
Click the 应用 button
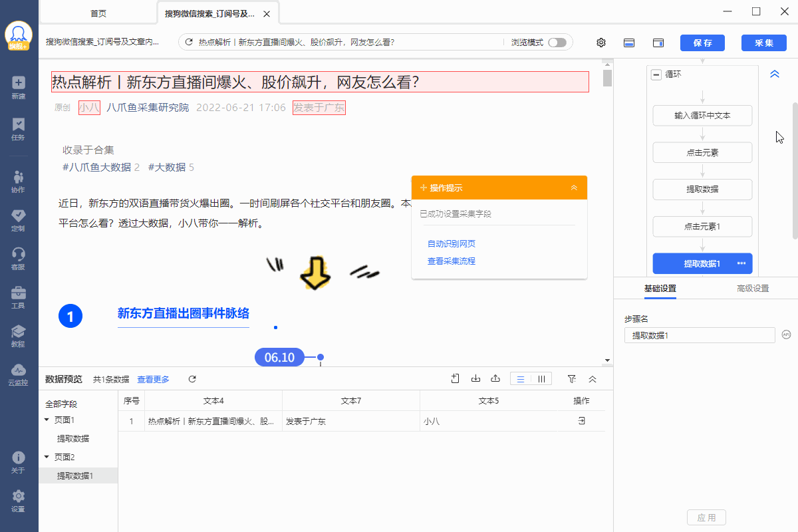point(706,517)
